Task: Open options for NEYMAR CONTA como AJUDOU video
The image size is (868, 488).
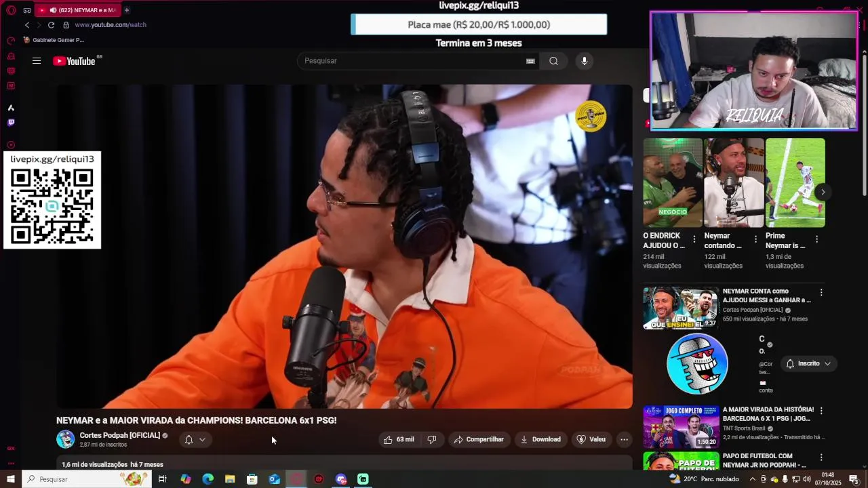Action: (x=821, y=293)
